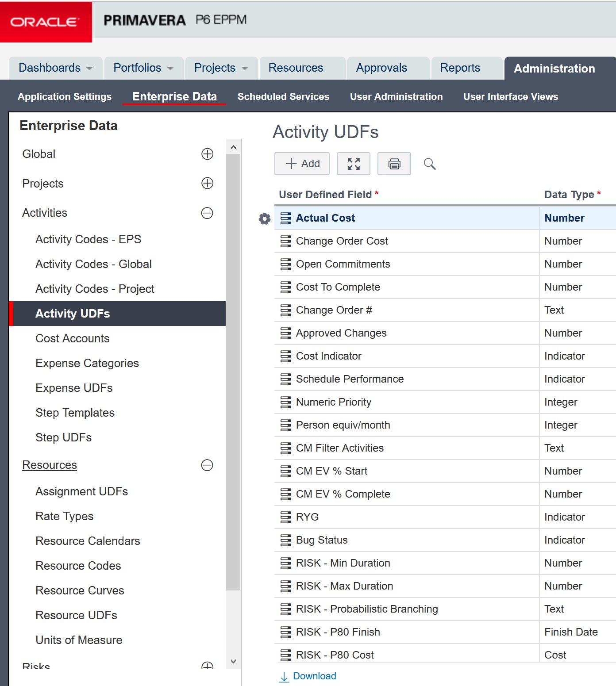The height and width of the screenshot is (686, 616).
Task: Click the row handle icon for RYG
Action: click(286, 517)
